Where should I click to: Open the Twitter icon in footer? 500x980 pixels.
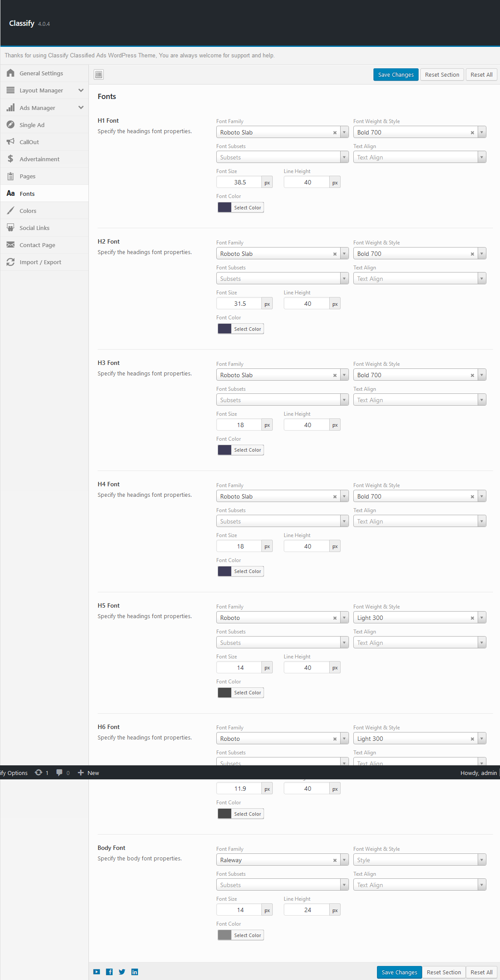point(122,972)
